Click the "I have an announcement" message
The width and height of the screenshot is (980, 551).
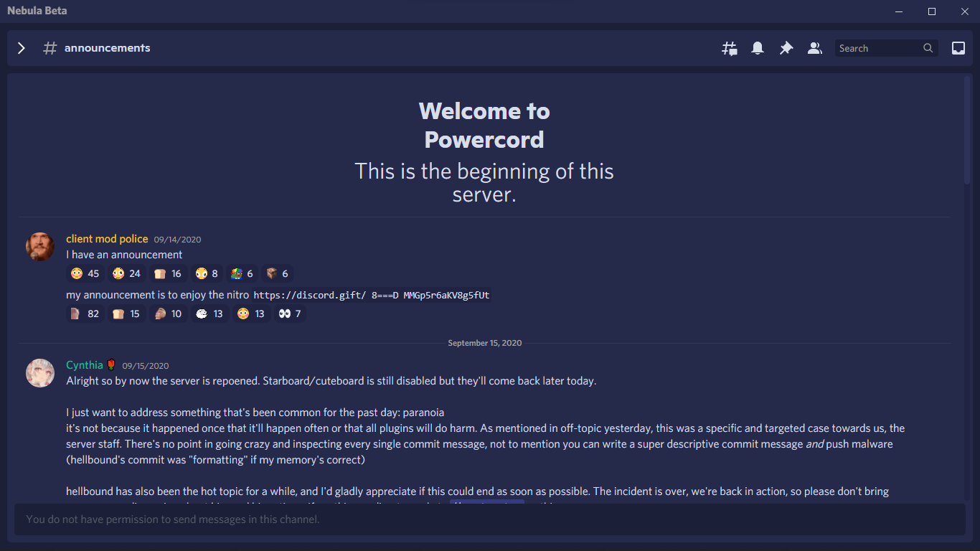(124, 255)
